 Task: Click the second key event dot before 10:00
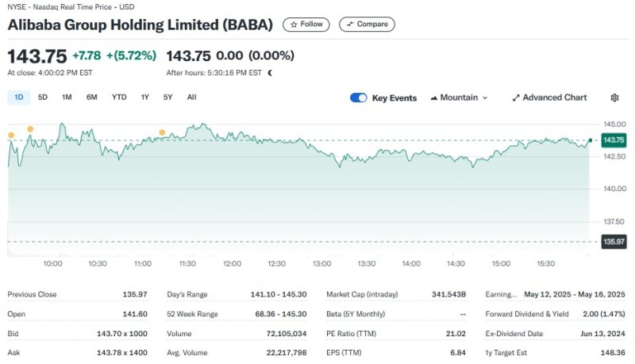tap(30, 129)
